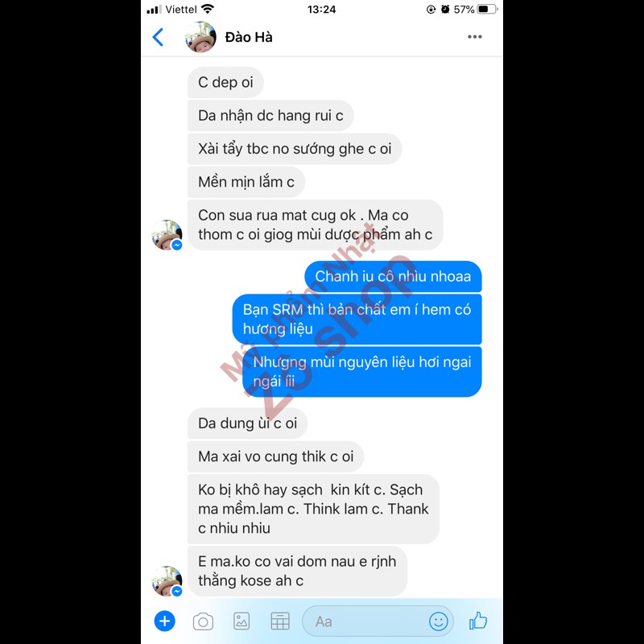The width and height of the screenshot is (644, 644).
Task: Tap sender avatar beside 'Con sua rua mat' message
Action: (x=167, y=235)
